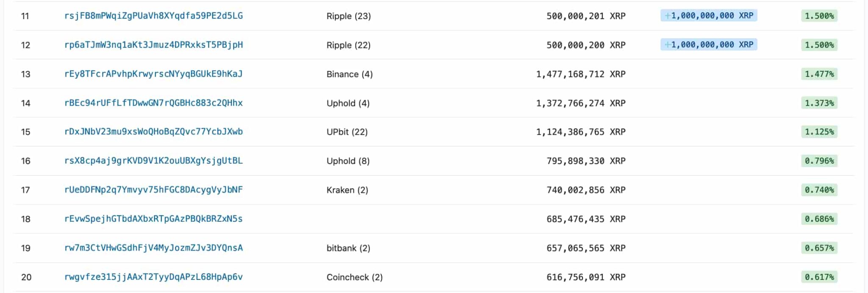Open bitbank account rw7m3CtVHwGSdhFjV4MyJozmZJv3DYQnsA
Image resolution: width=868 pixels, height=293 pixels.
click(x=153, y=248)
